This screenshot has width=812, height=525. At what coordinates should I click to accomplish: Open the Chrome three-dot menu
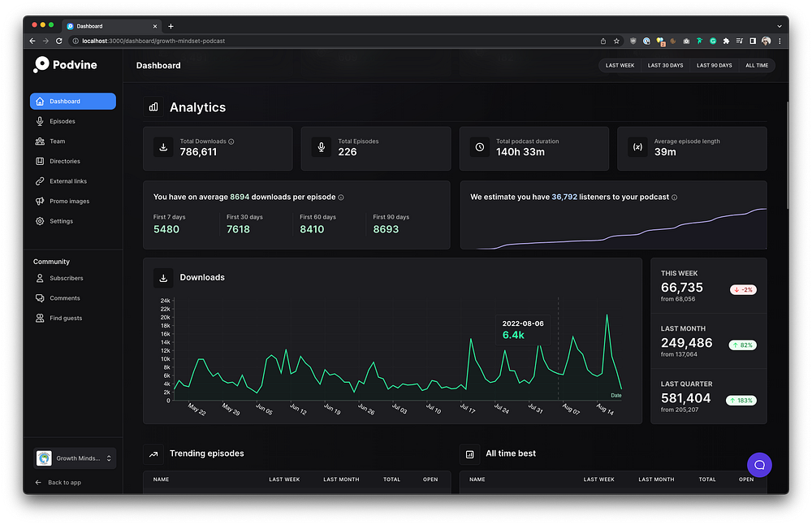pos(780,41)
